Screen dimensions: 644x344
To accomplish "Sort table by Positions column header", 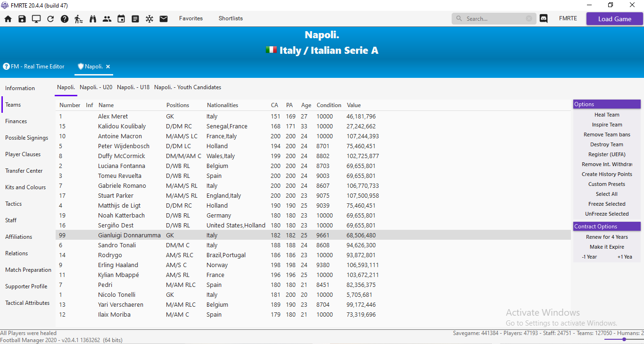I will 178,105.
